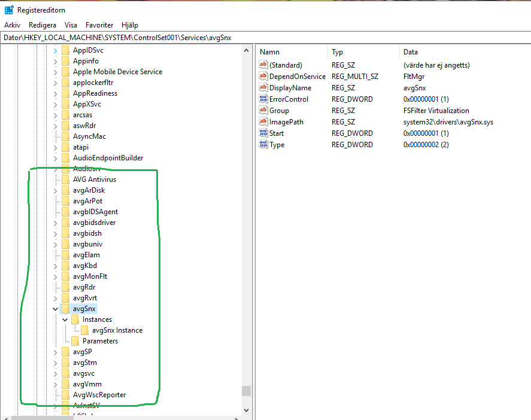
Task: Select the AVG Antivirus folder icon
Action: click(66, 179)
